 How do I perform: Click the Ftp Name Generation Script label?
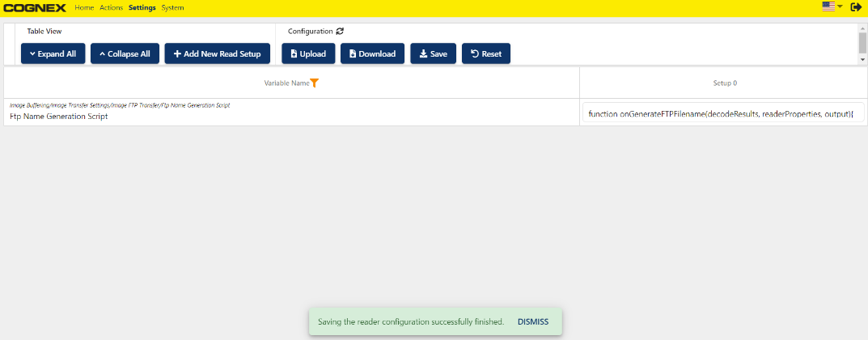[x=59, y=117]
